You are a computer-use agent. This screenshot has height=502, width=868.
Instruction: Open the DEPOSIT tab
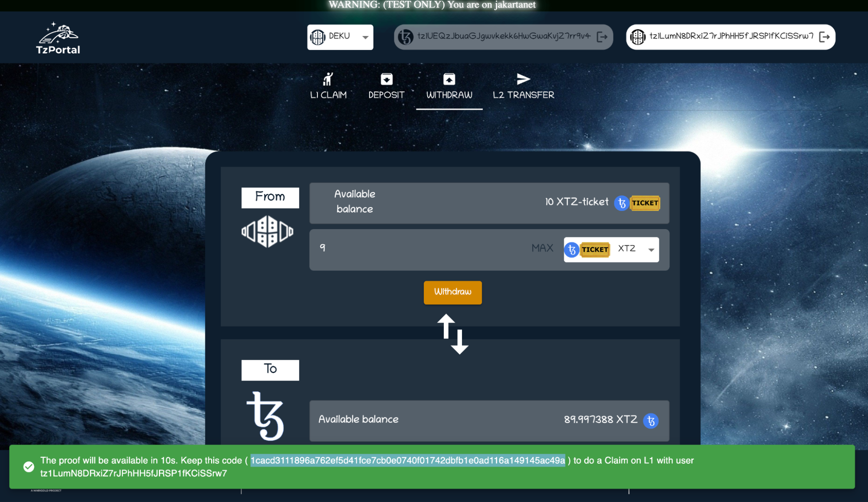[x=386, y=95]
